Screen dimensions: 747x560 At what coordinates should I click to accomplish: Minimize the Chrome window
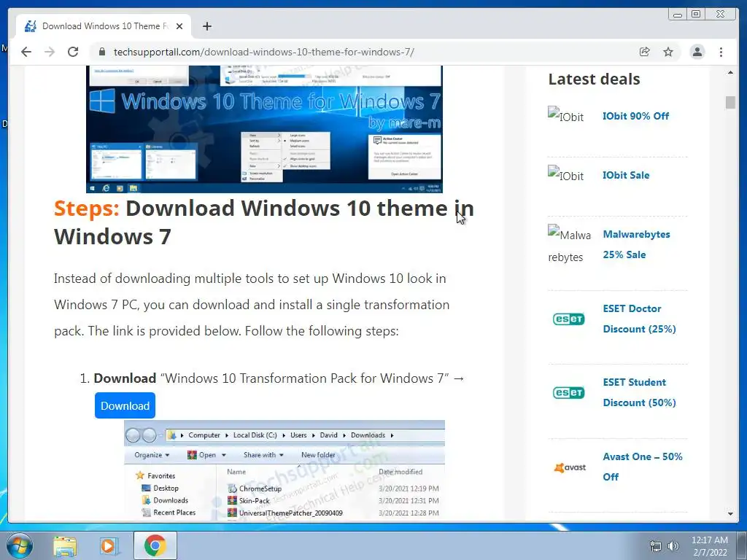[x=678, y=15]
